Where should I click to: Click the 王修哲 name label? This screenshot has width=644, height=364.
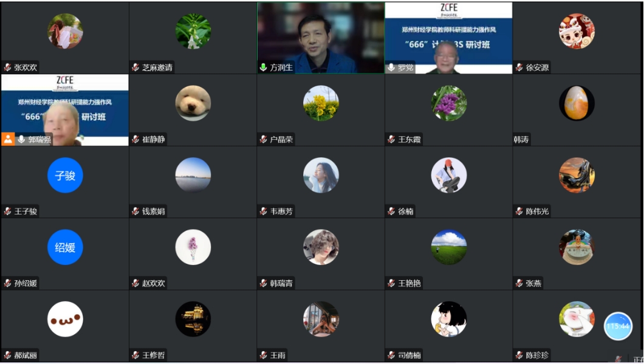(x=154, y=355)
